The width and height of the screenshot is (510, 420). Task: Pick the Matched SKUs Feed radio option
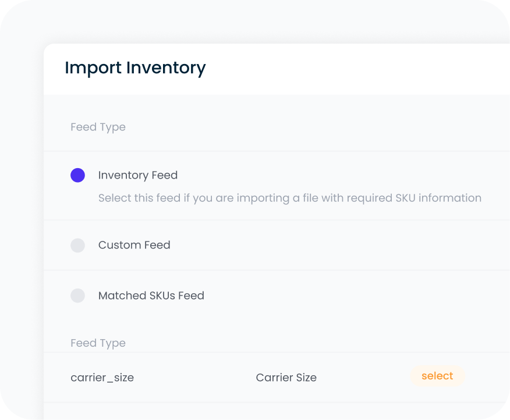point(77,296)
